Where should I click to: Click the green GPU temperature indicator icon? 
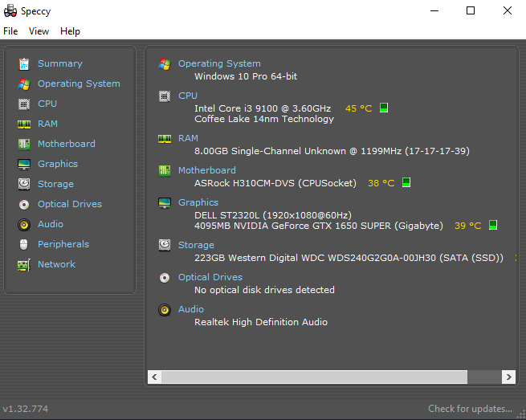pyautogui.click(x=493, y=225)
